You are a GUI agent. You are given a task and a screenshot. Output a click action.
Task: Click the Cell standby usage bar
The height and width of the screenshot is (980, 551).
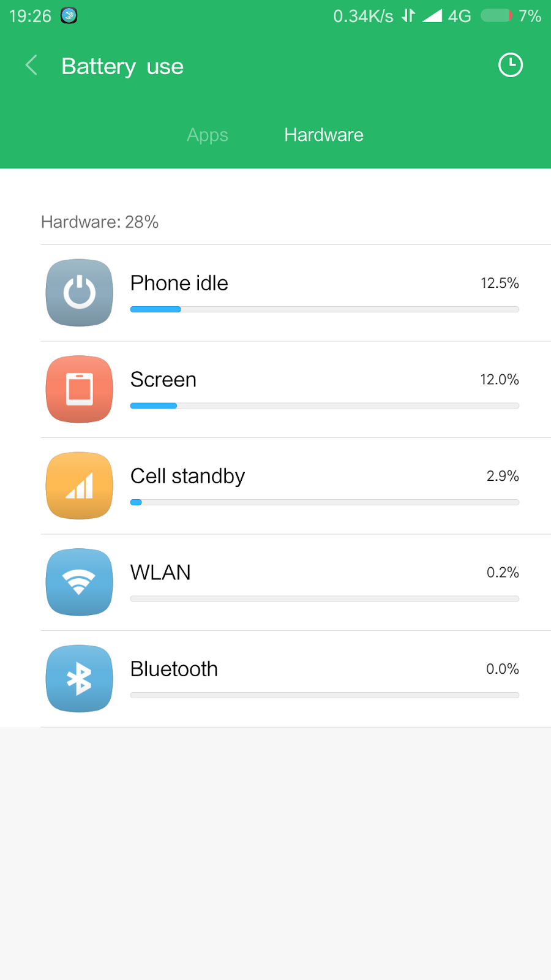324,502
